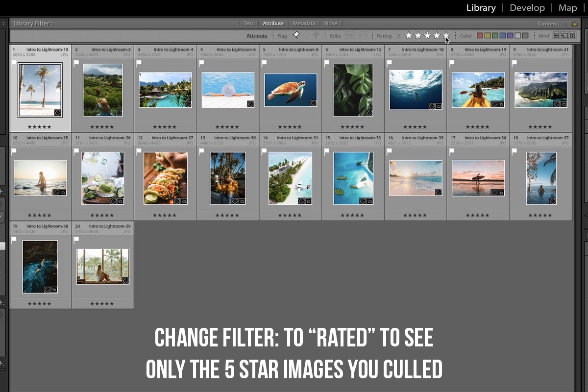
Task: Toggle flag on Intro to Lightroom-31 cell
Action: [x=264, y=151]
